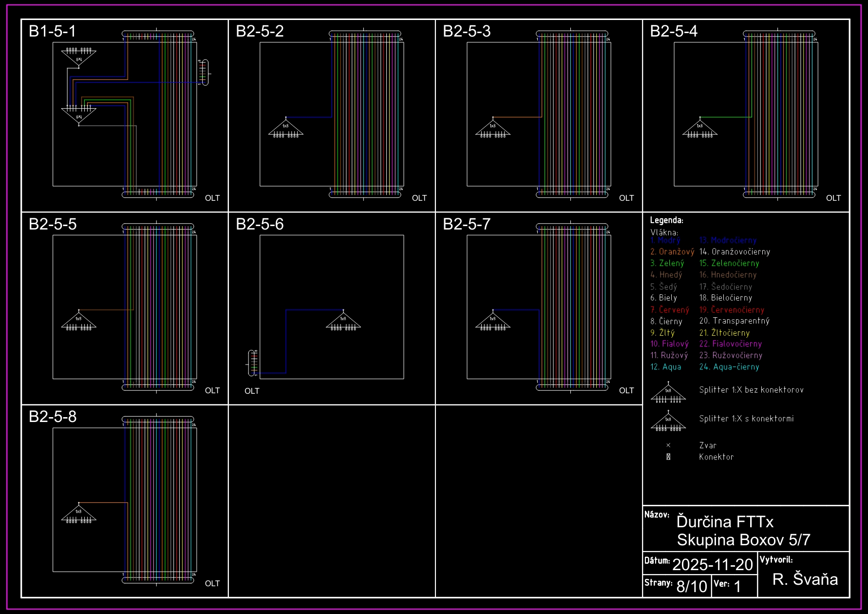Image resolution: width=868 pixels, height=614 pixels.
Task: Select the Zvar cross symbol in legend
Action: click(x=668, y=445)
